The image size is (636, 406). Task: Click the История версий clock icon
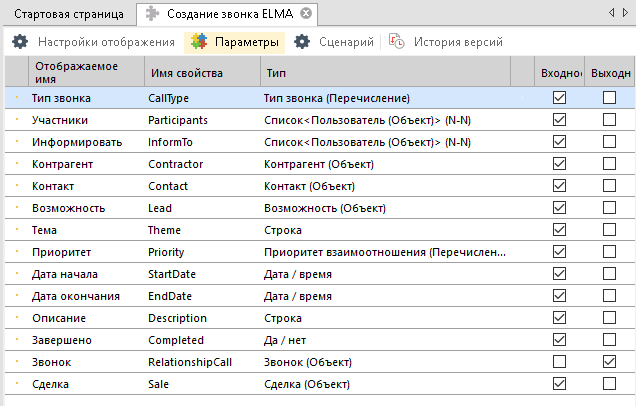coord(397,42)
